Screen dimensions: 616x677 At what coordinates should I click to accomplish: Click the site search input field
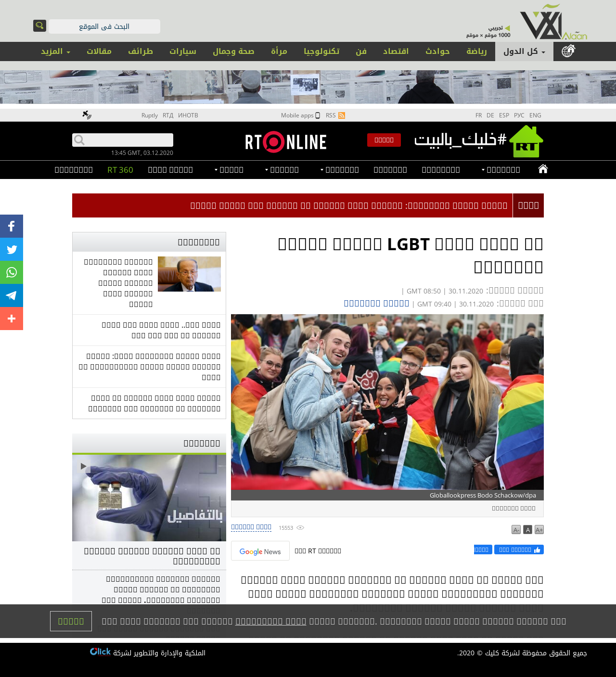click(104, 26)
